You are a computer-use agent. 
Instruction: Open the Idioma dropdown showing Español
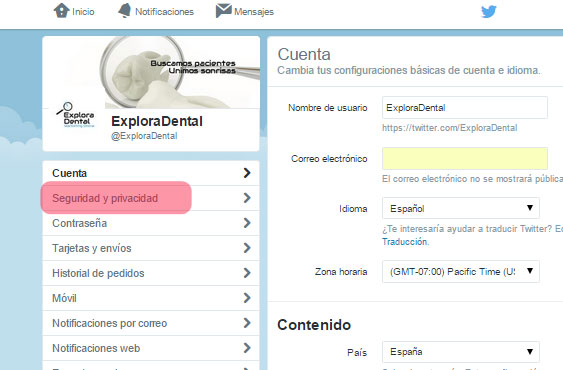coord(461,208)
